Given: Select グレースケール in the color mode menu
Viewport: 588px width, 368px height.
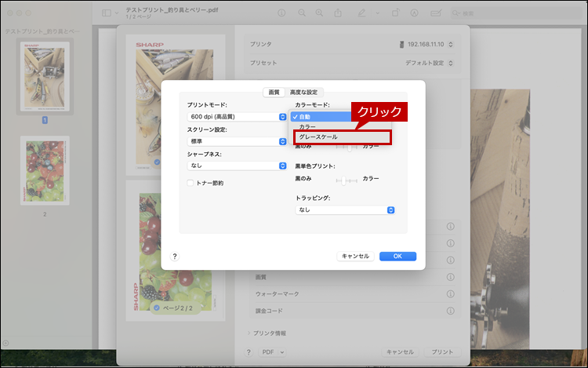Looking at the screenshot, I should pos(341,137).
